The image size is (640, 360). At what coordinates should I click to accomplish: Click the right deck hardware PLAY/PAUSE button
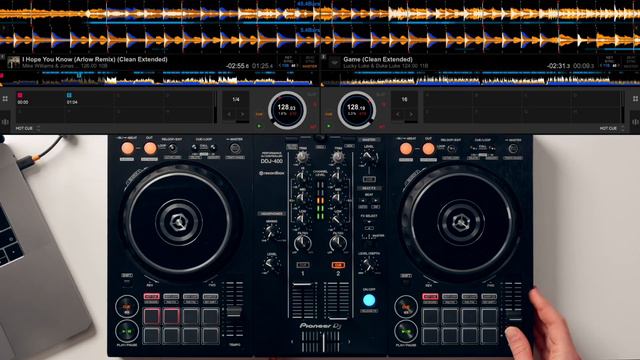(406, 331)
